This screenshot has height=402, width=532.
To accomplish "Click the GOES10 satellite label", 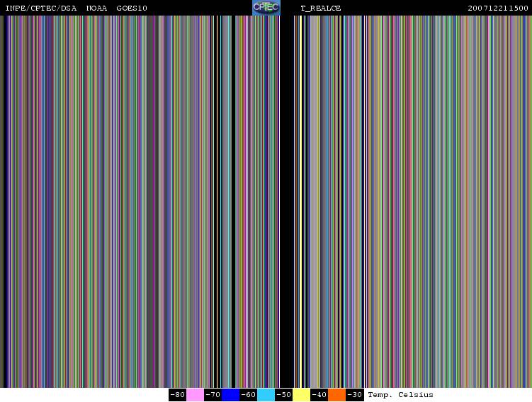I will click(132, 8).
